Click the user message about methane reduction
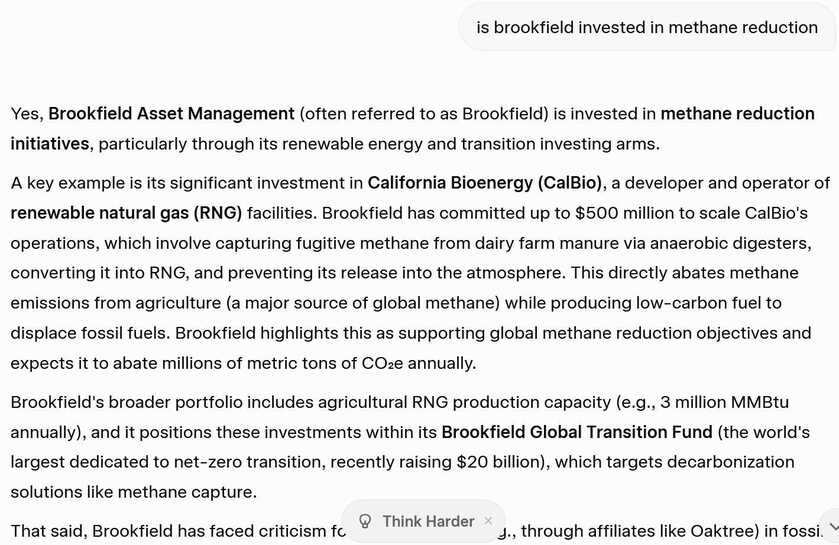 pyautogui.click(x=647, y=27)
